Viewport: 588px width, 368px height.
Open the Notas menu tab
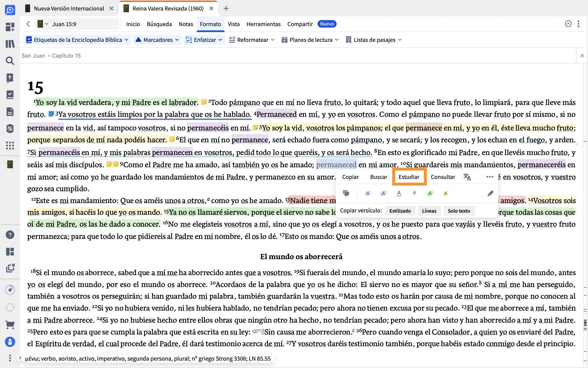[x=186, y=24]
